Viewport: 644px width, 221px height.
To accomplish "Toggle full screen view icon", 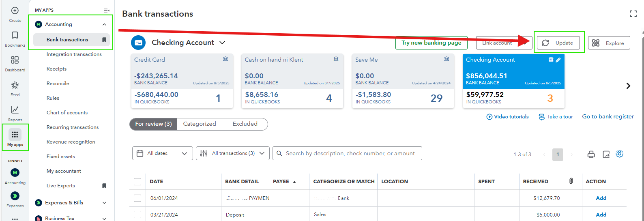I will pyautogui.click(x=633, y=14).
